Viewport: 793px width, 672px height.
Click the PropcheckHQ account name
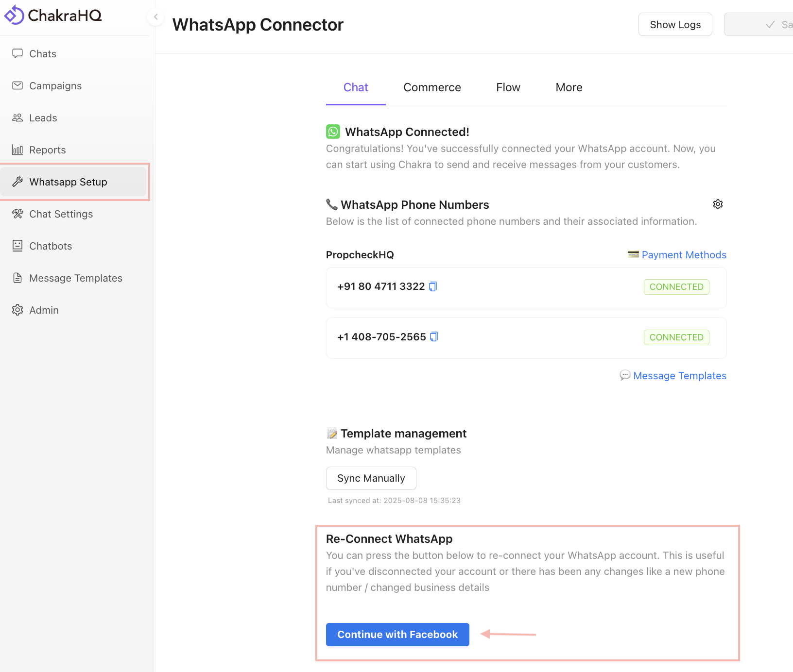coord(360,254)
